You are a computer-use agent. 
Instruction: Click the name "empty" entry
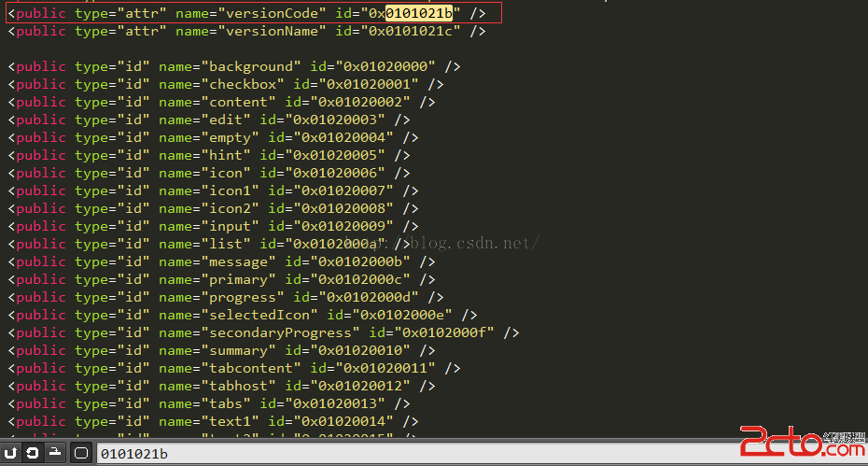tap(230, 137)
